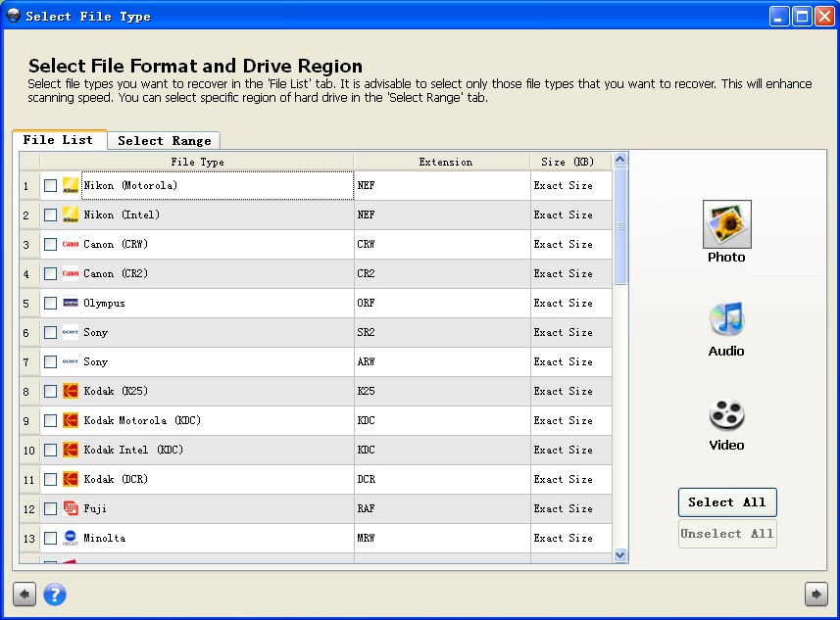
Task: Click the Sony SR2 logo icon
Action: tap(71, 332)
